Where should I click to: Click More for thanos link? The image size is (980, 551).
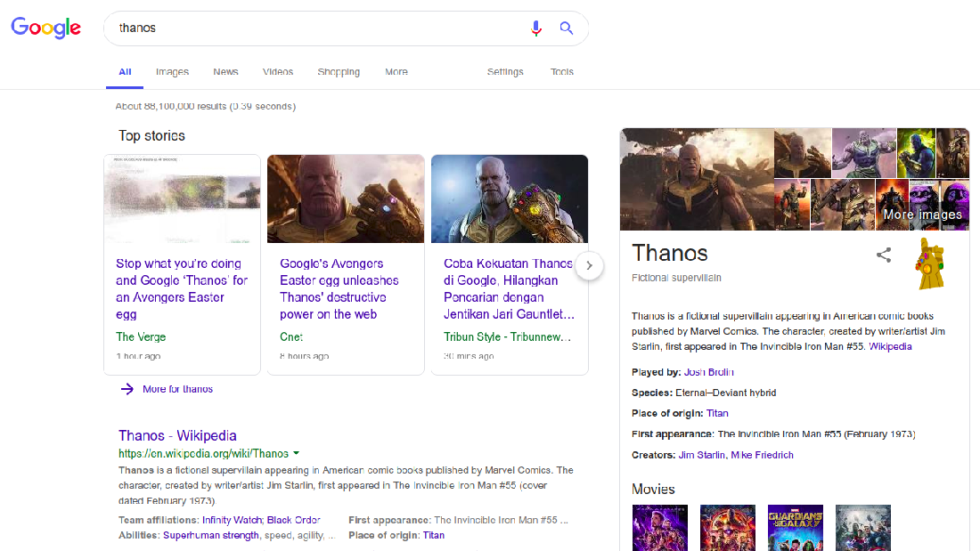pyautogui.click(x=177, y=389)
